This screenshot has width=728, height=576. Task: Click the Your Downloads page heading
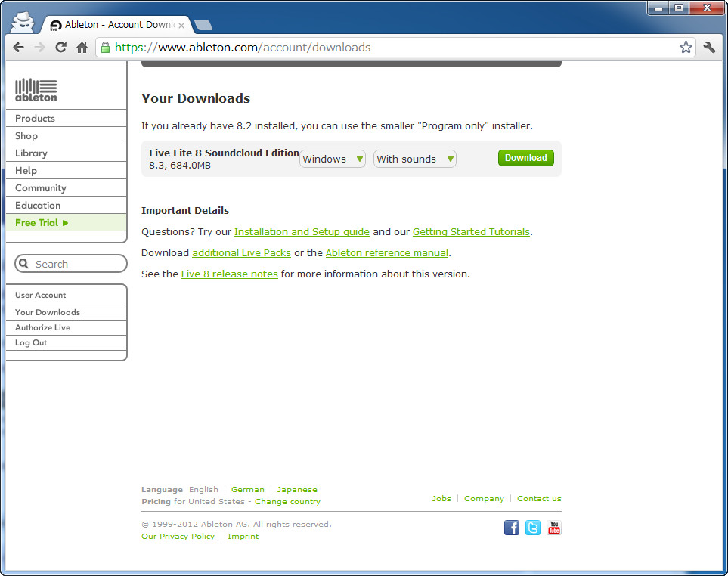196,98
